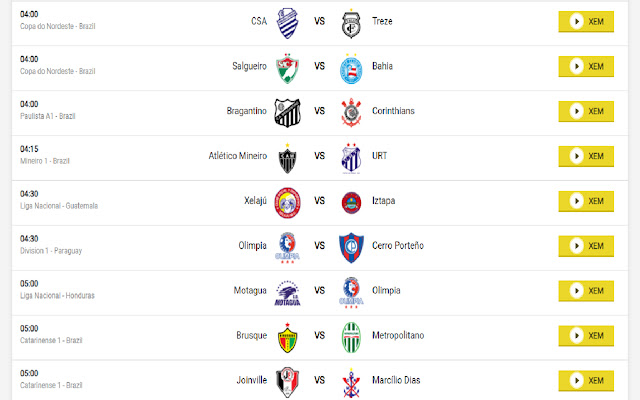This screenshot has height=400, width=640.
Task: Click the URT team name
Action: (380, 156)
